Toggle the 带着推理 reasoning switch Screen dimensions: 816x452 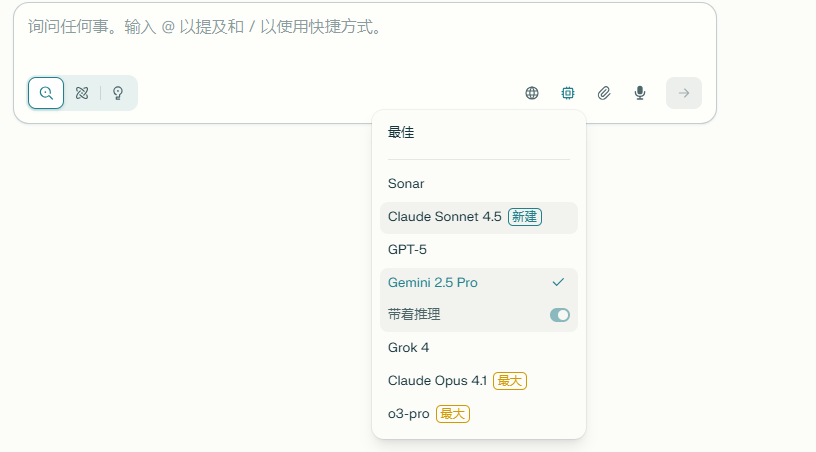tap(560, 315)
